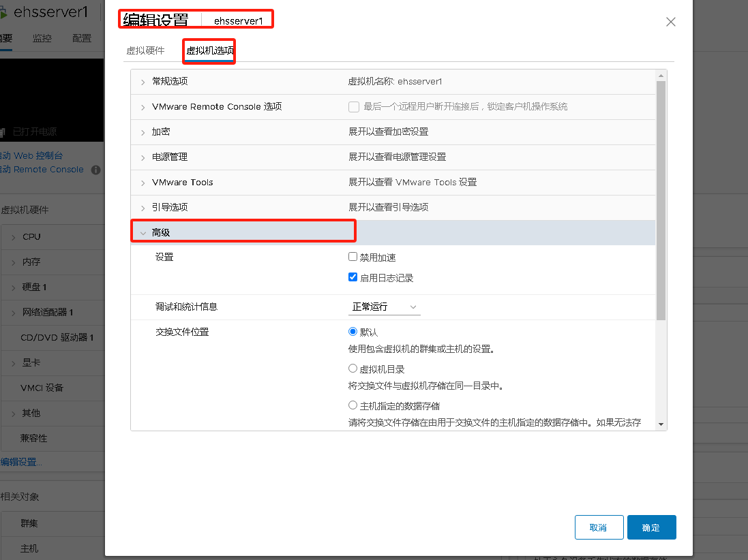Close the 编辑设置 dialog with X
This screenshot has height=560, width=748.
pyautogui.click(x=671, y=22)
